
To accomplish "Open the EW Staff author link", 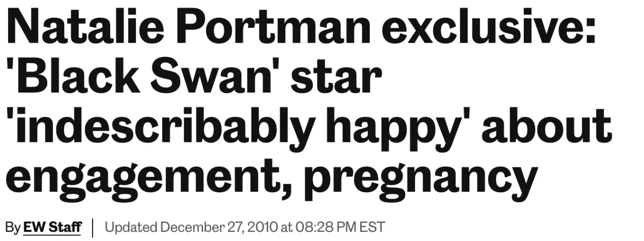I will pos(52,227).
